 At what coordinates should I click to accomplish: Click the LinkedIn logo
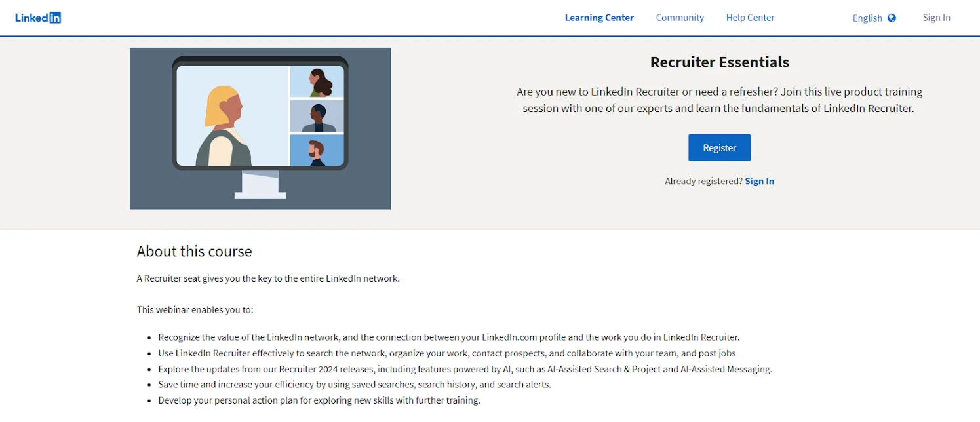coord(38,18)
